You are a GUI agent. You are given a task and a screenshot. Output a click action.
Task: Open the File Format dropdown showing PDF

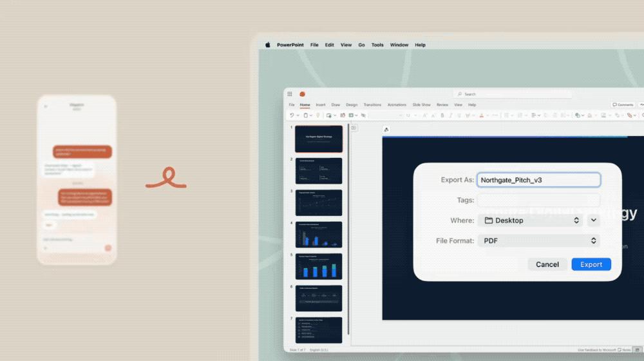538,240
